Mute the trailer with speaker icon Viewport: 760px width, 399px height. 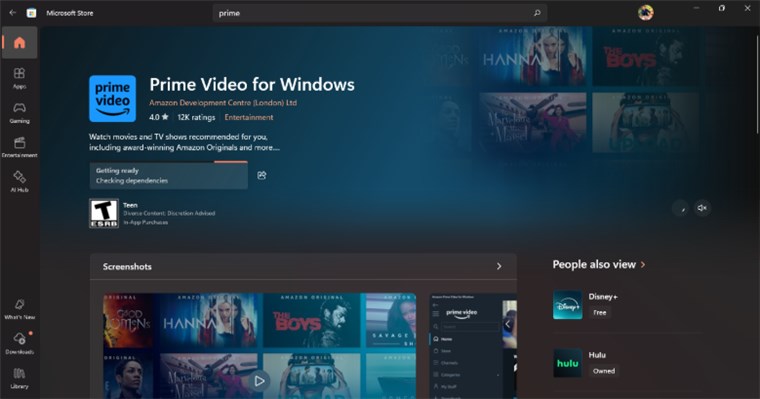[x=702, y=208]
